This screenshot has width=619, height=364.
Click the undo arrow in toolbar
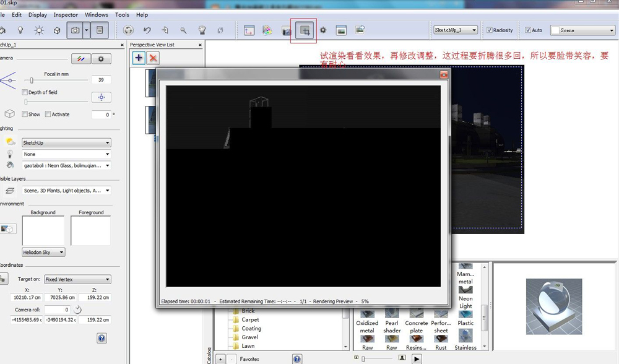tap(147, 30)
